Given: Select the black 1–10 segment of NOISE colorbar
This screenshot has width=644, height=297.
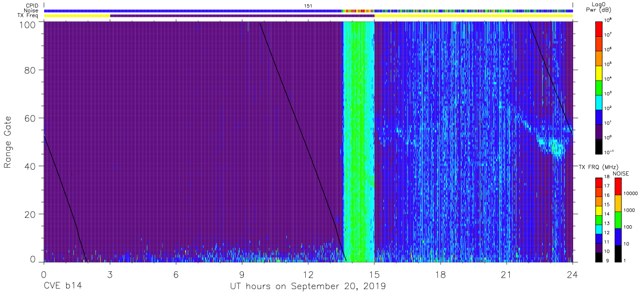Looking at the screenshot, I should (618, 253).
